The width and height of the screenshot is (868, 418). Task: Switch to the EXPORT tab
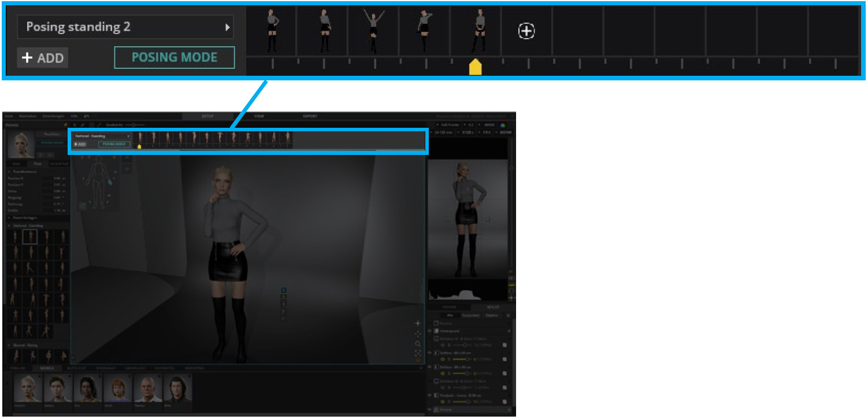click(x=310, y=116)
